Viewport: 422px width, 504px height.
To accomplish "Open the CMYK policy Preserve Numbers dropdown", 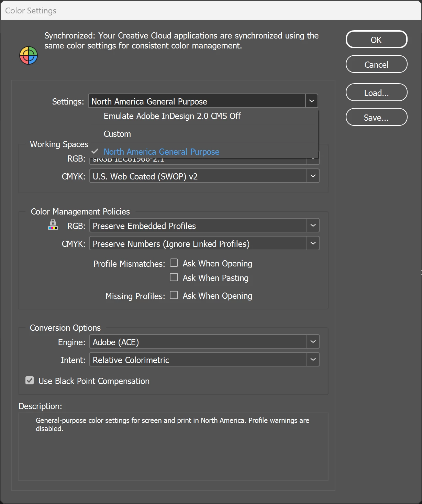I will click(x=204, y=243).
